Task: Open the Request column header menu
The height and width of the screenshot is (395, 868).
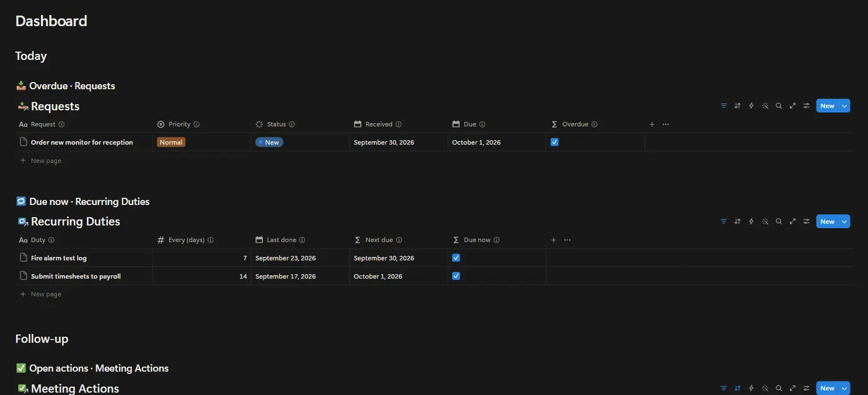Action: click(x=43, y=124)
